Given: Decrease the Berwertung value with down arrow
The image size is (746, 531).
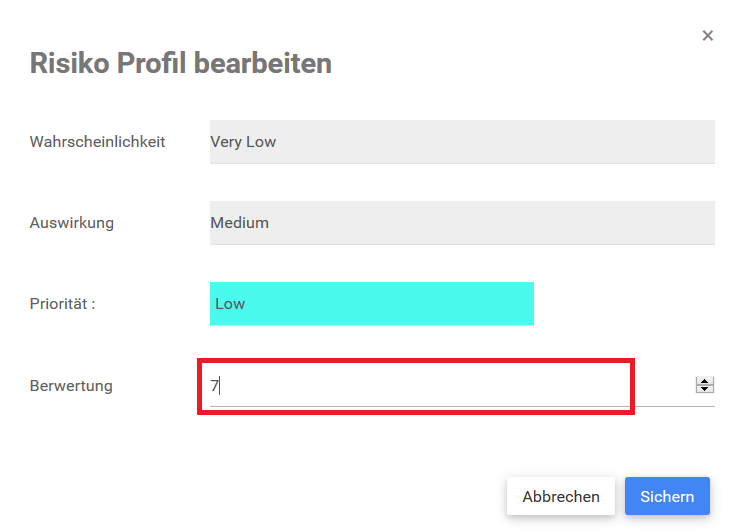Looking at the screenshot, I should click(x=705, y=389).
